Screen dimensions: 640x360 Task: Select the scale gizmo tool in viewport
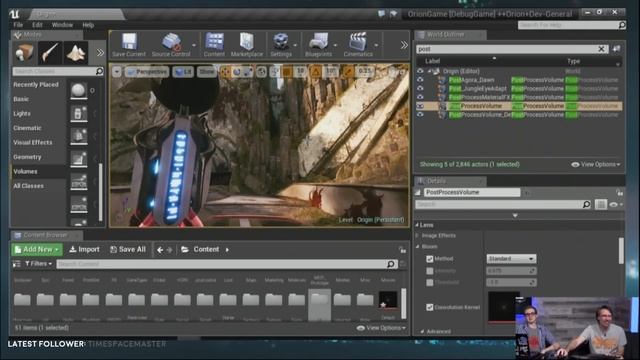pyautogui.click(x=248, y=72)
